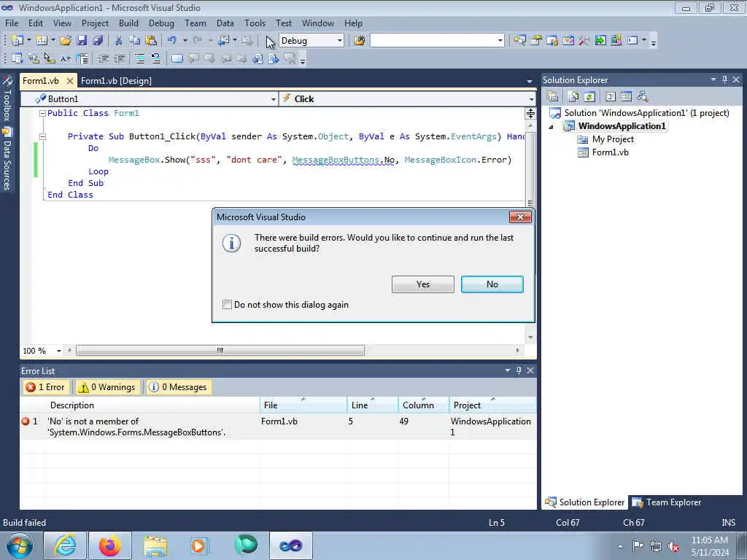The width and height of the screenshot is (747, 560).
Task: Open the Tools menu
Action: click(x=255, y=23)
